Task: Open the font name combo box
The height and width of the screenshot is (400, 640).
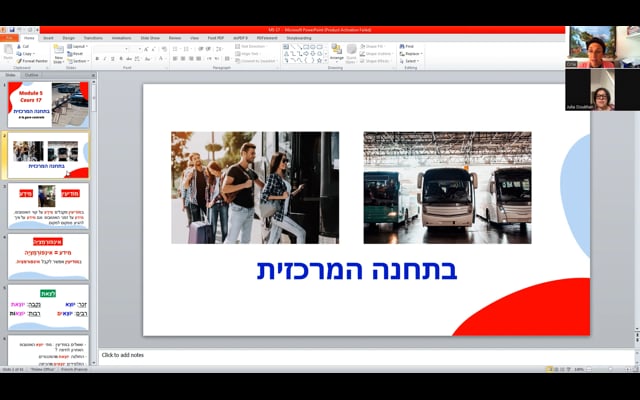Action: point(111,49)
